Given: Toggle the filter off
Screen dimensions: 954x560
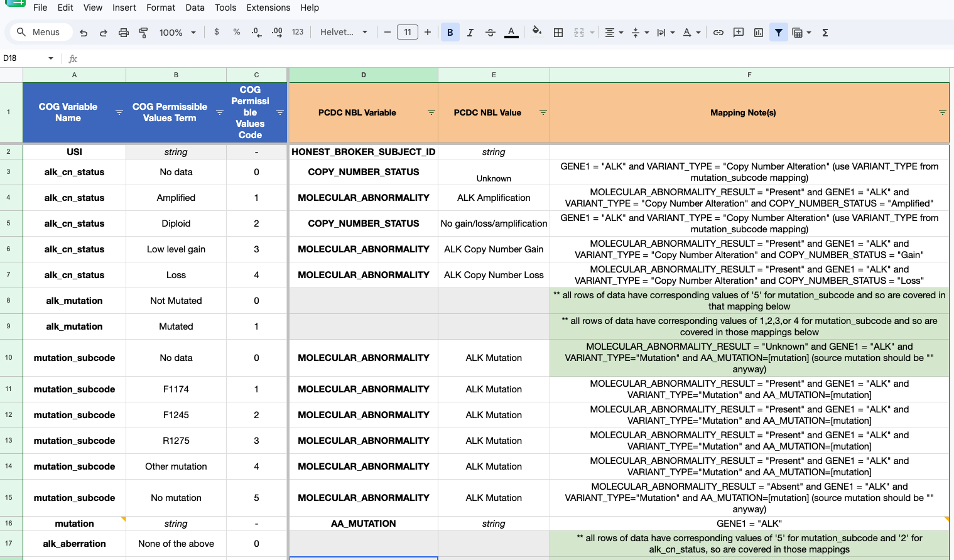Looking at the screenshot, I should click(779, 33).
